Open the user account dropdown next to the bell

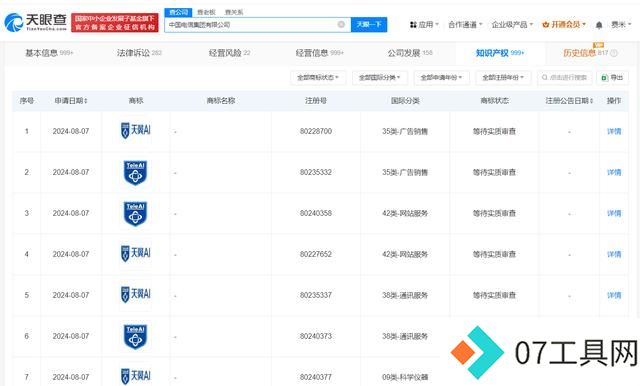621,24
